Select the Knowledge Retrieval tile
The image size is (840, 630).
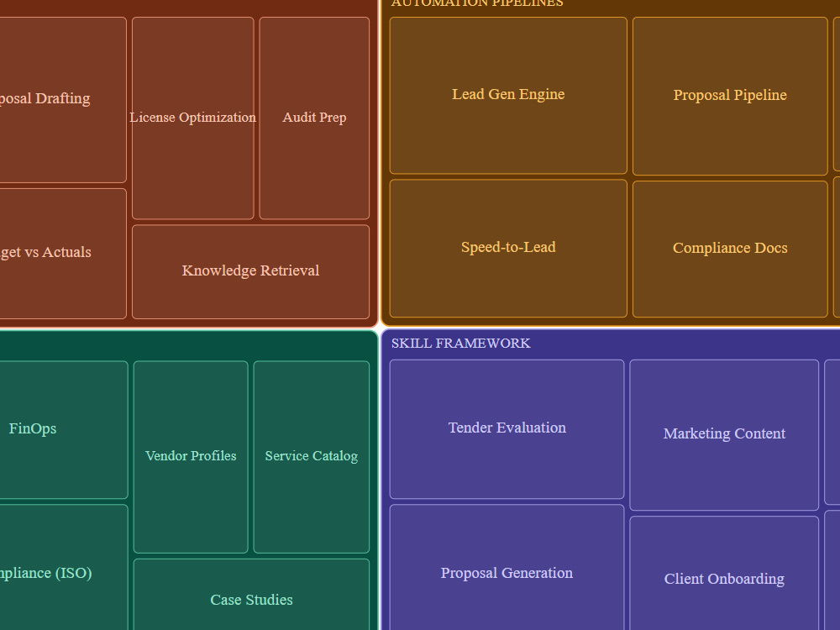pyautogui.click(x=250, y=271)
